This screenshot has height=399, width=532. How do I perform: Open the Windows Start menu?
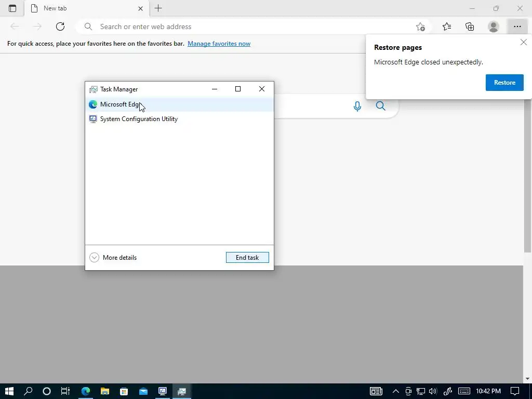click(9, 391)
